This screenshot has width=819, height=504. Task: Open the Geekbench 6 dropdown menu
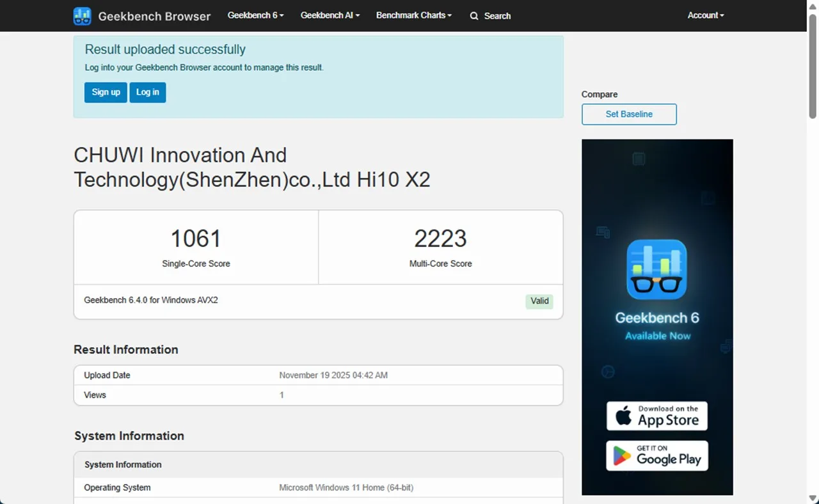click(255, 15)
